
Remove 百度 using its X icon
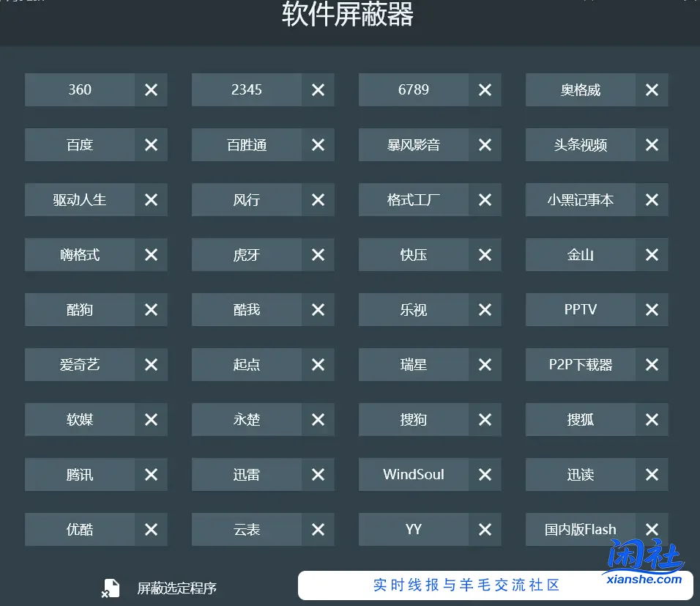click(151, 144)
